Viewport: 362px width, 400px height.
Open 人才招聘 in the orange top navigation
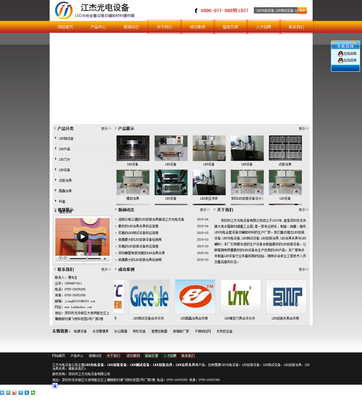coord(263,27)
